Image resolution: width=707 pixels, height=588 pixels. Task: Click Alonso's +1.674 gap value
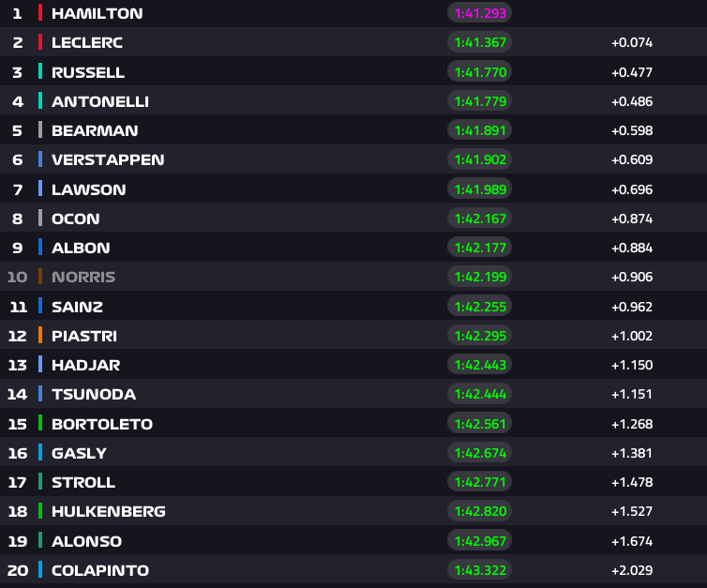[x=631, y=541]
